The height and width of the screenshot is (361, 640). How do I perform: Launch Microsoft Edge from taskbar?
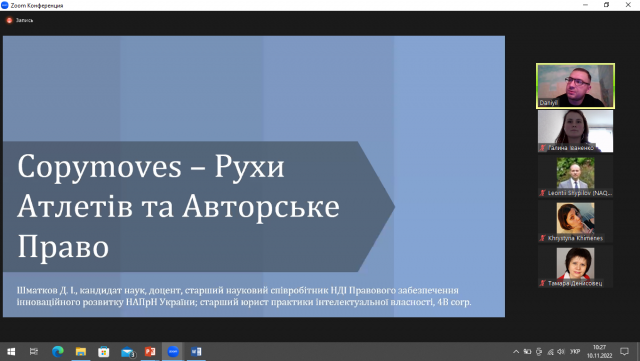coord(58,351)
